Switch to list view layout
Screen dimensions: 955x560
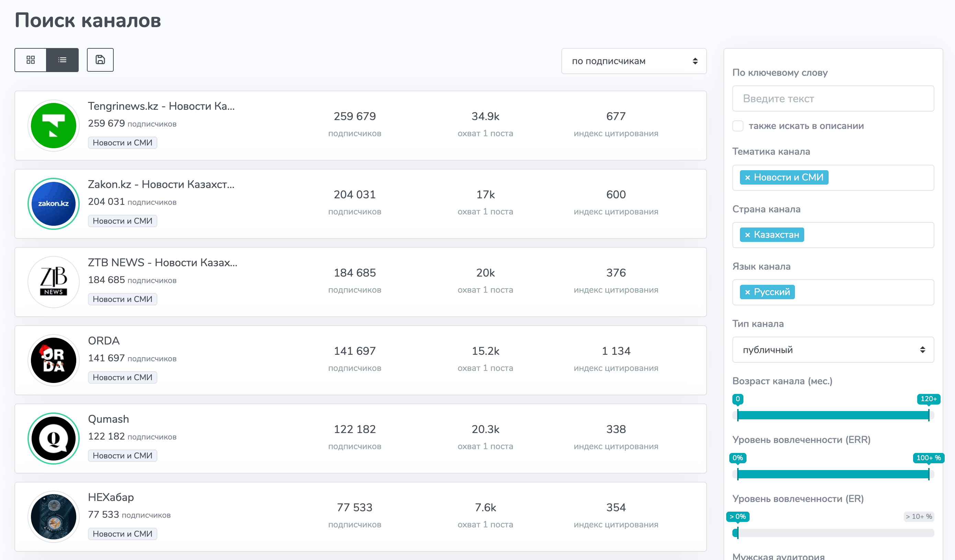pos(63,60)
